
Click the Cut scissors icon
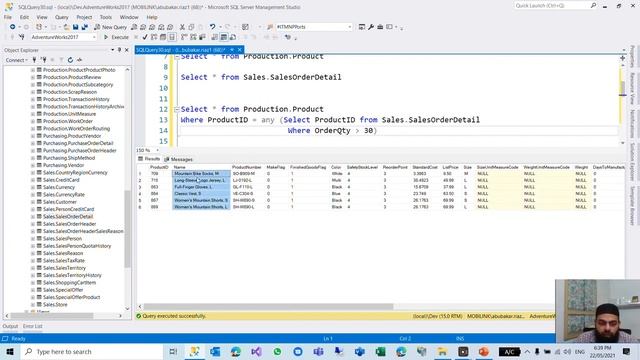pyautogui.click(x=182, y=27)
